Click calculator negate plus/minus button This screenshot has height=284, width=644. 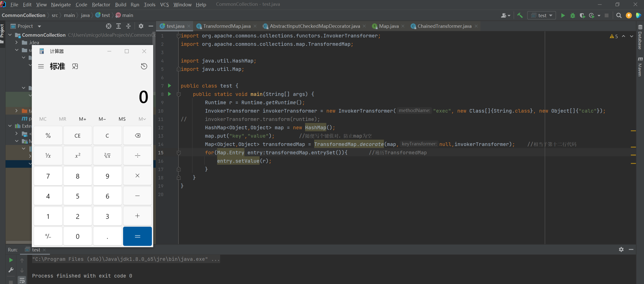pos(48,236)
